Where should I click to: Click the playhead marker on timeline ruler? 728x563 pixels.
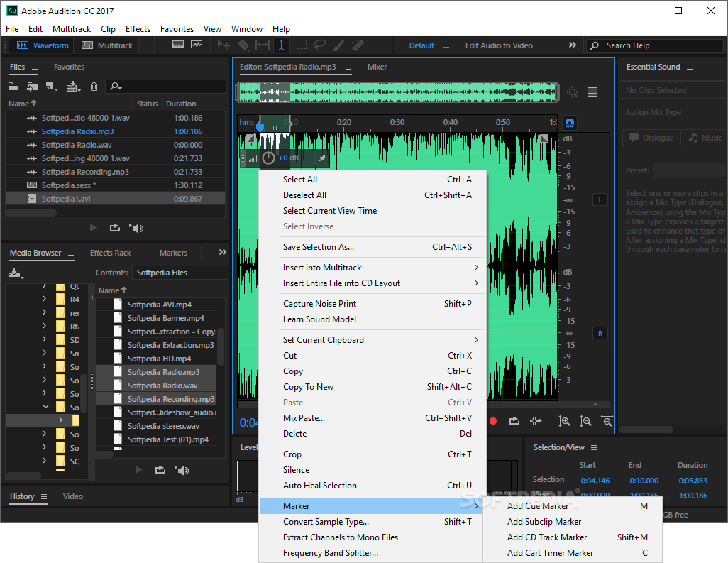260,126
